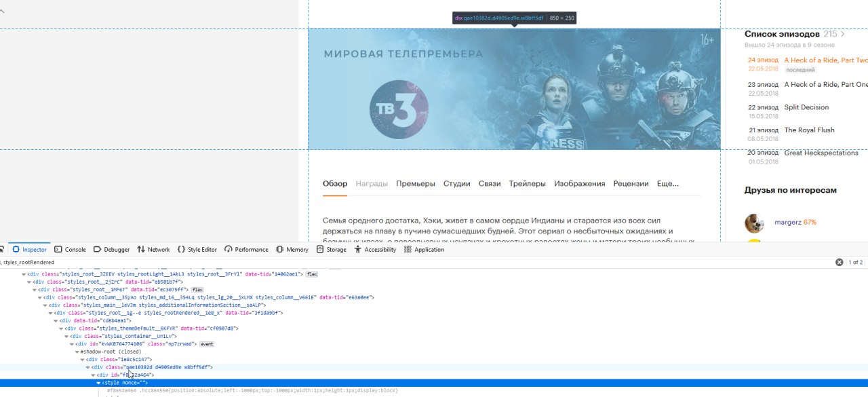Collapse the styles_themeDefault div node

62,328
